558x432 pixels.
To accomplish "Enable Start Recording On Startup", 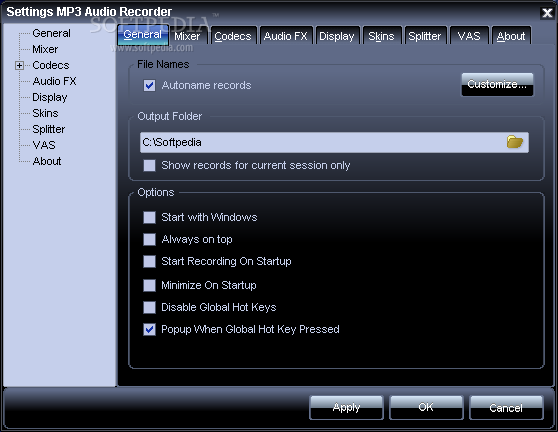I will pos(149,262).
